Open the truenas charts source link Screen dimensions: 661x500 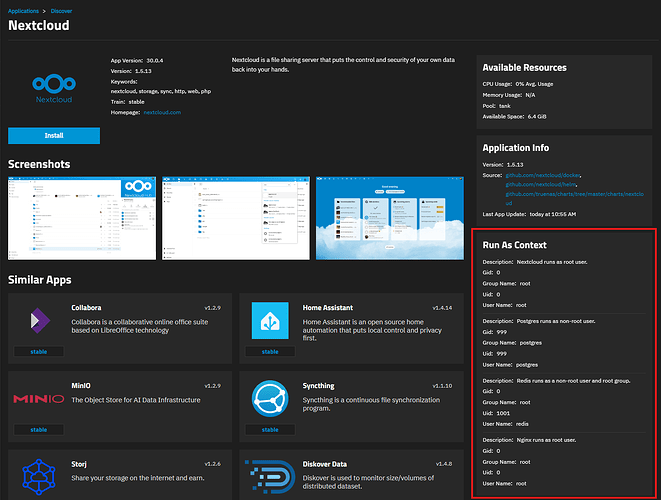(574, 198)
